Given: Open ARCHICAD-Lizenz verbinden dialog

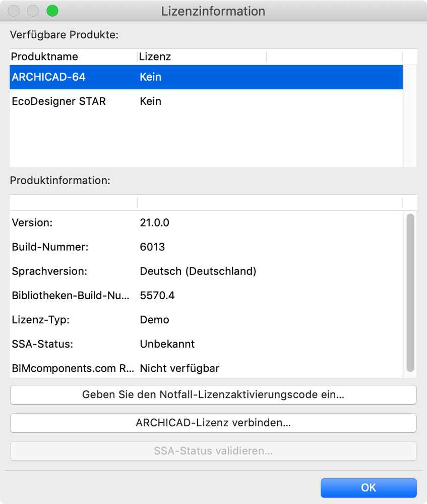Looking at the screenshot, I should click(x=213, y=423).
